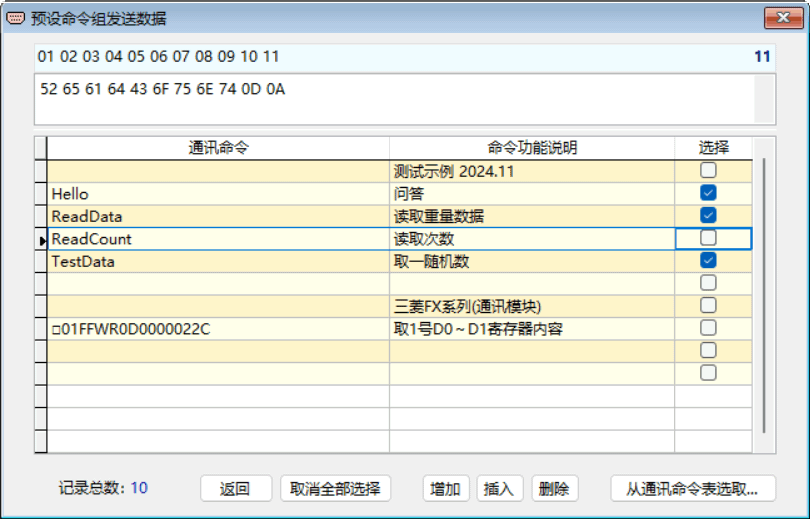Select the ReadData command cell

(218, 216)
